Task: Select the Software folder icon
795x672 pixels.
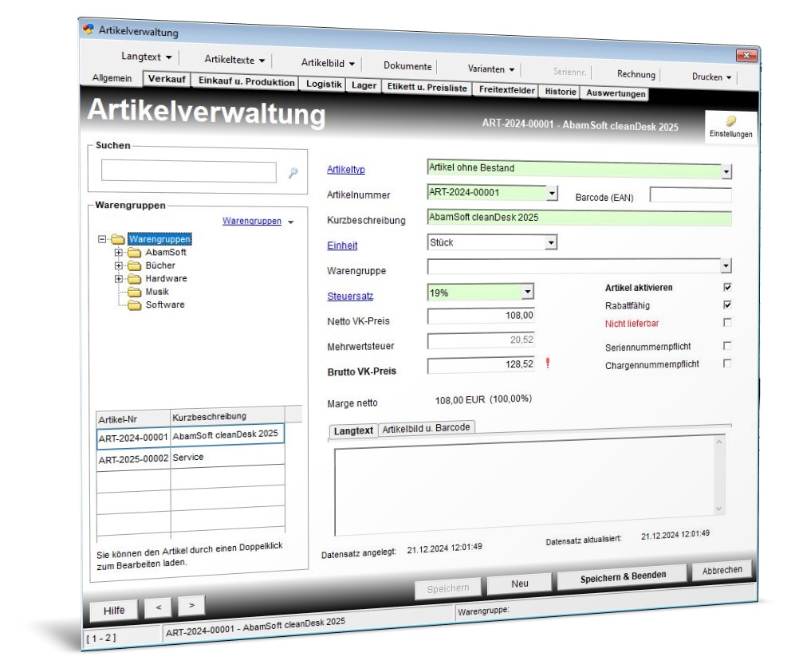Action: (x=134, y=305)
